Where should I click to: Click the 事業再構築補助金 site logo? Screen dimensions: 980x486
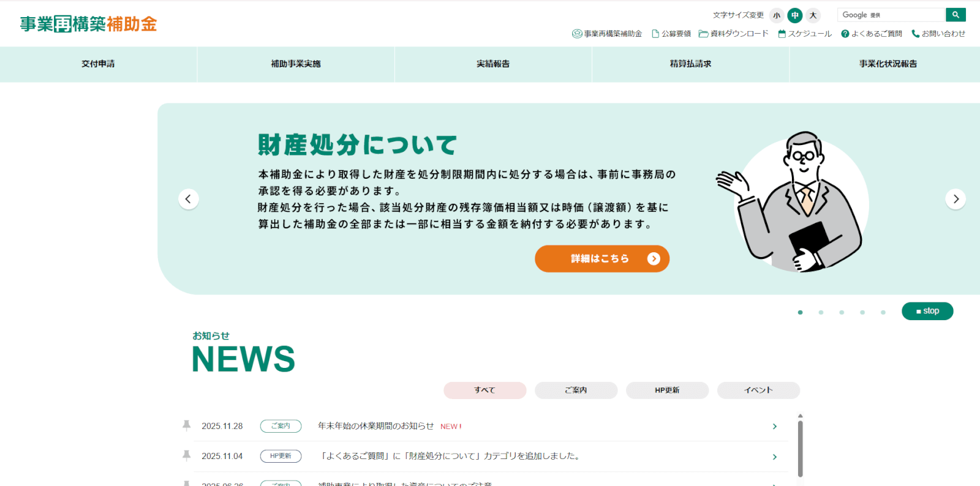point(89,24)
